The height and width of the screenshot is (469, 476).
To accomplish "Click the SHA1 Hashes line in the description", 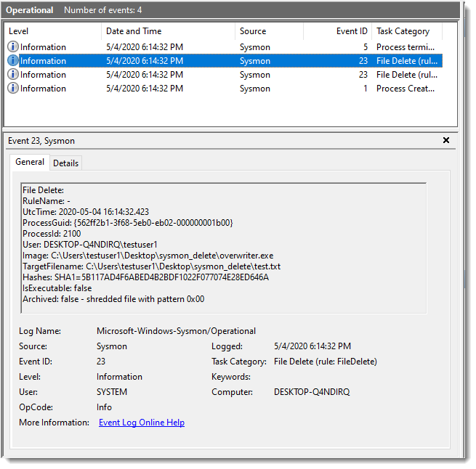I will tap(145, 277).
